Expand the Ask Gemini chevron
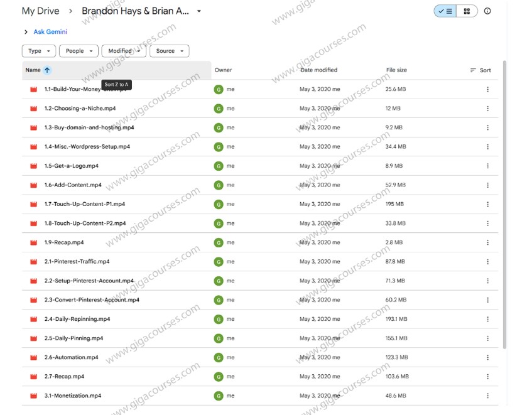The width and height of the screenshot is (532, 415). 26,32
